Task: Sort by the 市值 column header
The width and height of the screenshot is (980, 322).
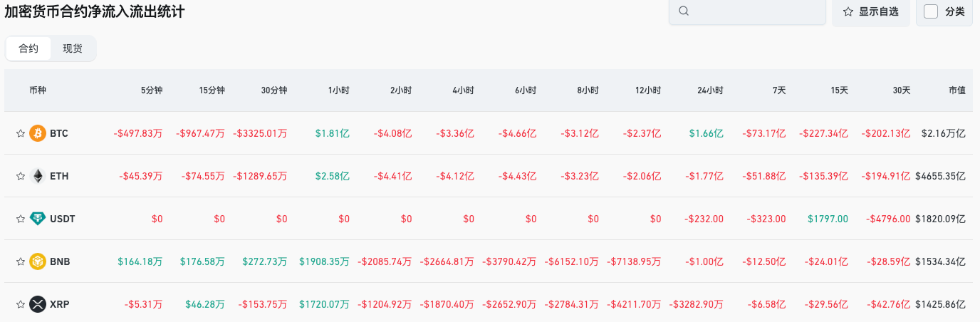Action: pyautogui.click(x=956, y=90)
